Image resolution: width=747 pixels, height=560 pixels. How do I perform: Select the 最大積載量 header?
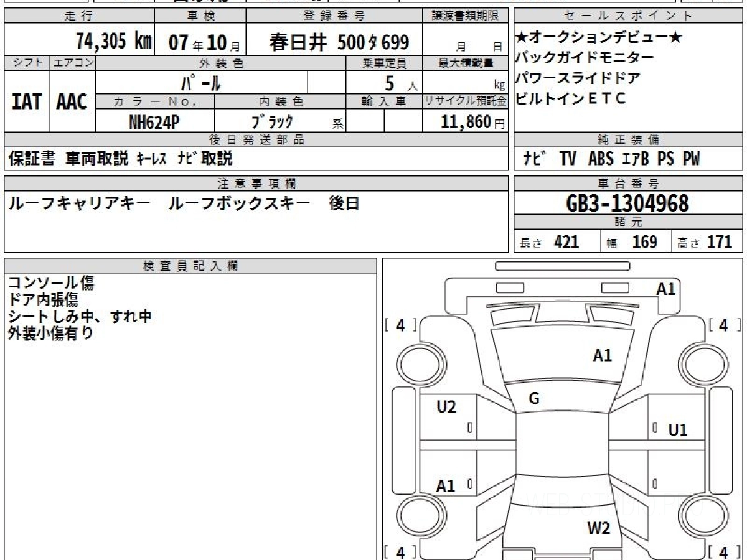[x=466, y=63]
